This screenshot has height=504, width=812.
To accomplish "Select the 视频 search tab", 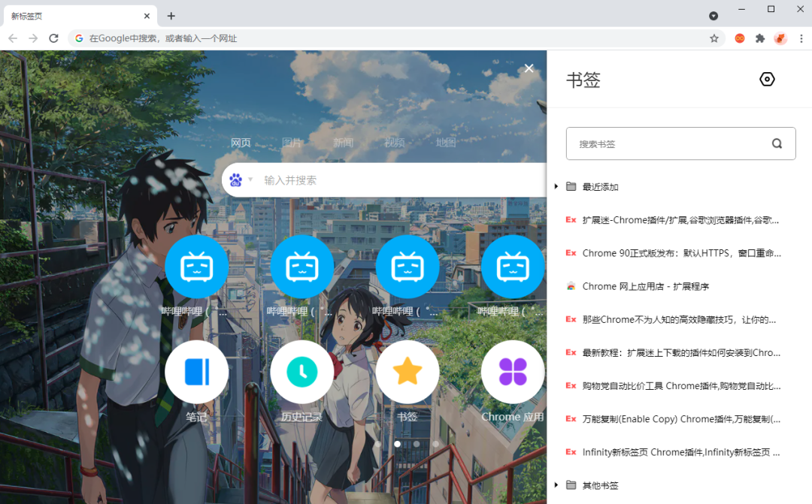I will 395,142.
